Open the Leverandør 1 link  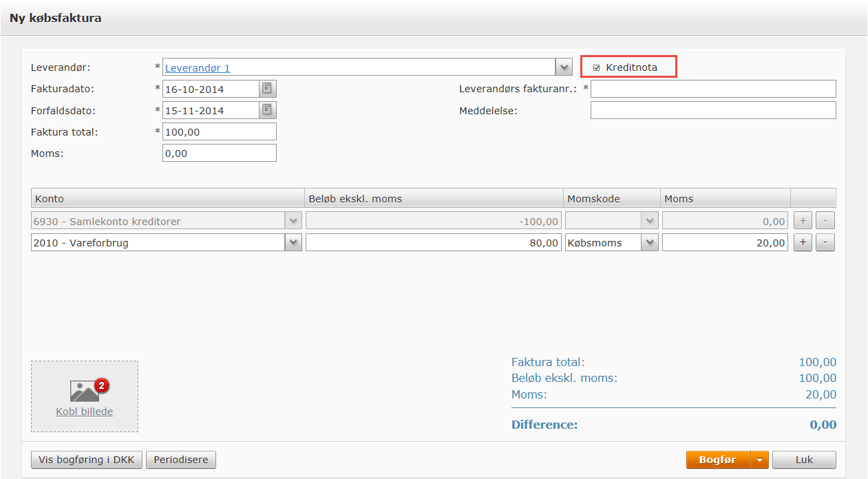pos(198,68)
